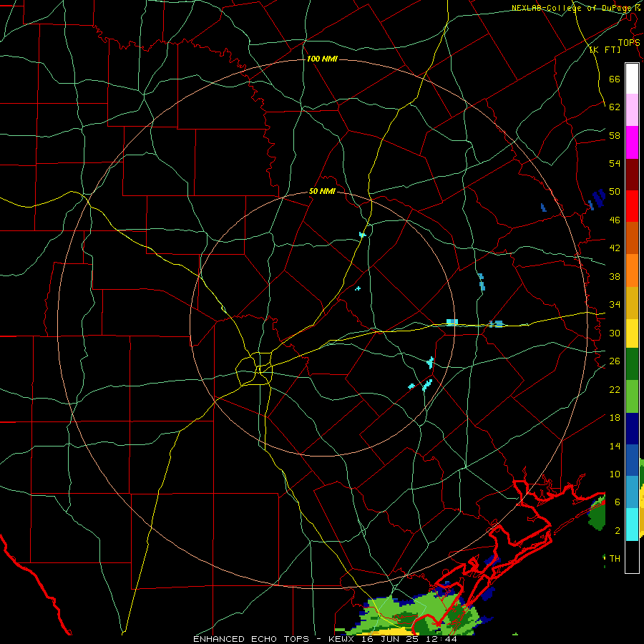644x644 pixels.
Task: Click the 26 legend value
Action: (x=615, y=361)
